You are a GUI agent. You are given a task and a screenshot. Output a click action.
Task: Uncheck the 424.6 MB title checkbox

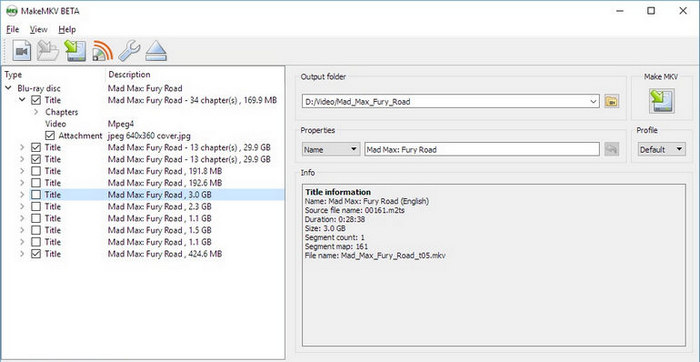pos(36,254)
